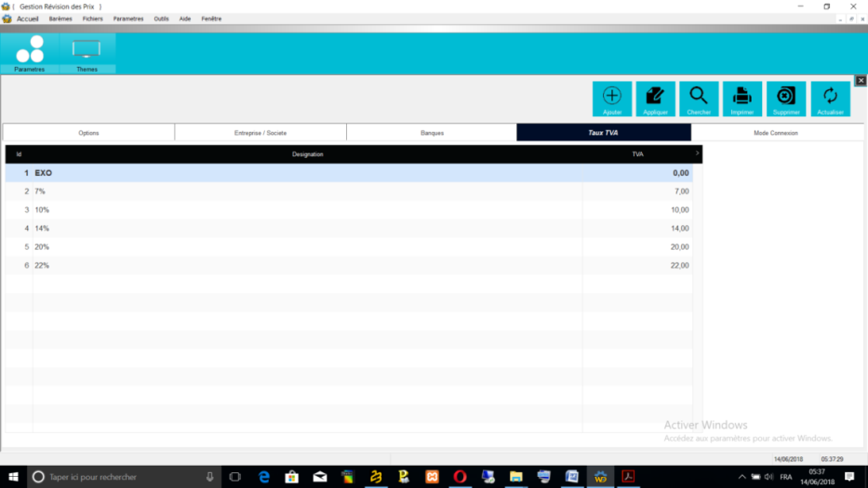
Task: Launch Opera from the Windows taskbar
Action: pos(460,477)
